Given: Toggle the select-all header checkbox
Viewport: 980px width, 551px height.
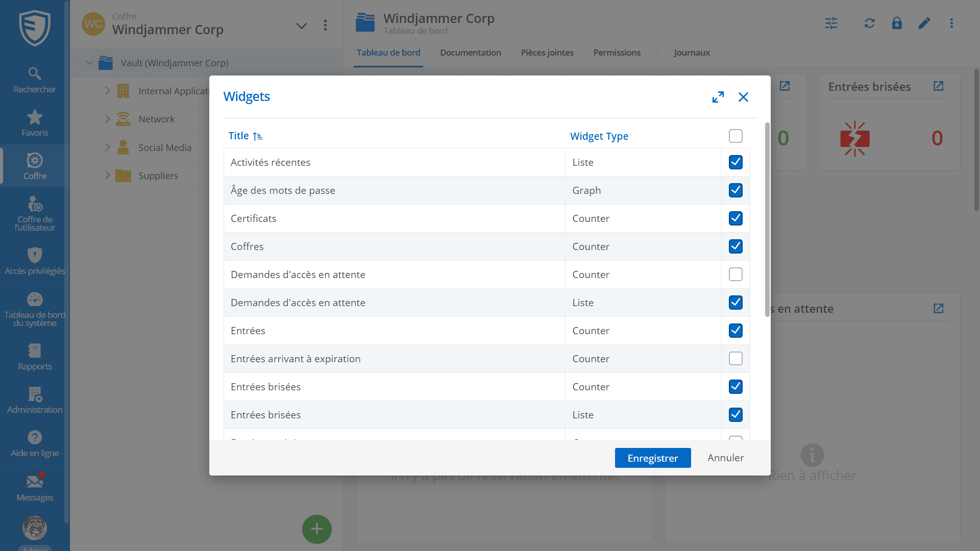Looking at the screenshot, I should coord(736,136).
